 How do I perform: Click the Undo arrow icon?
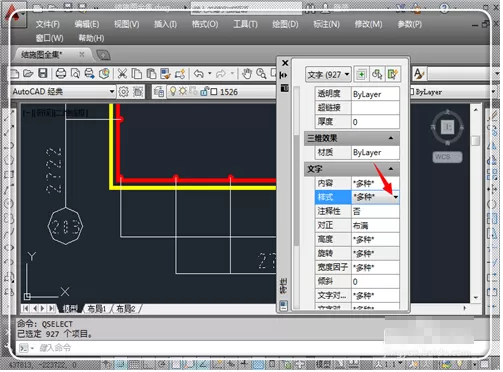click(199, 73)
